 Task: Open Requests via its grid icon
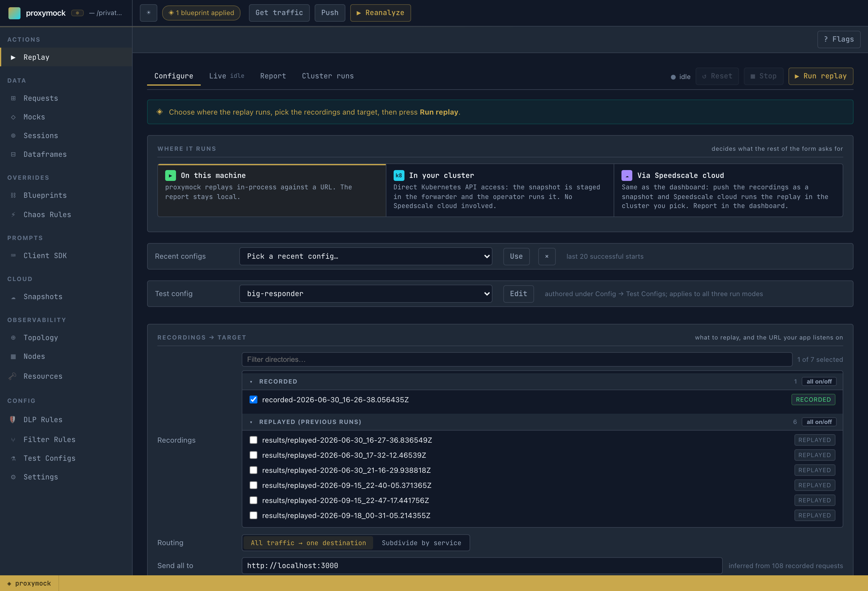pyautogui.click(x=14, y=98)
